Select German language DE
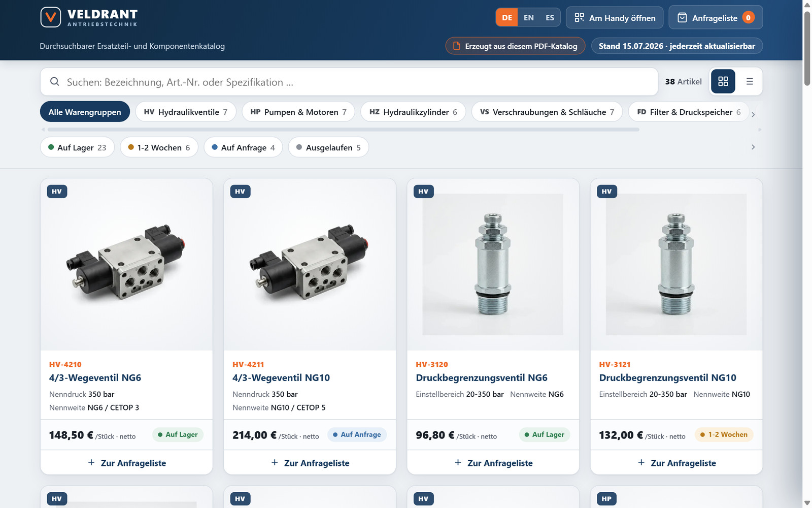This screenshot has height=508, width=812. 507,17
